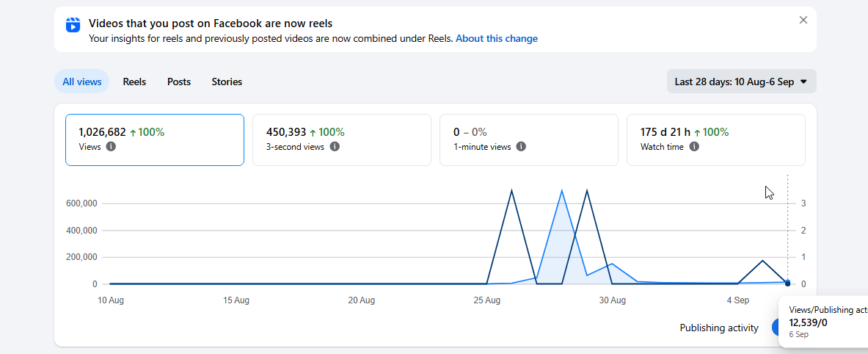The height and width of the screenshot is (354, 868).
Task: Select the Views metric card
Action: (154, 140)
